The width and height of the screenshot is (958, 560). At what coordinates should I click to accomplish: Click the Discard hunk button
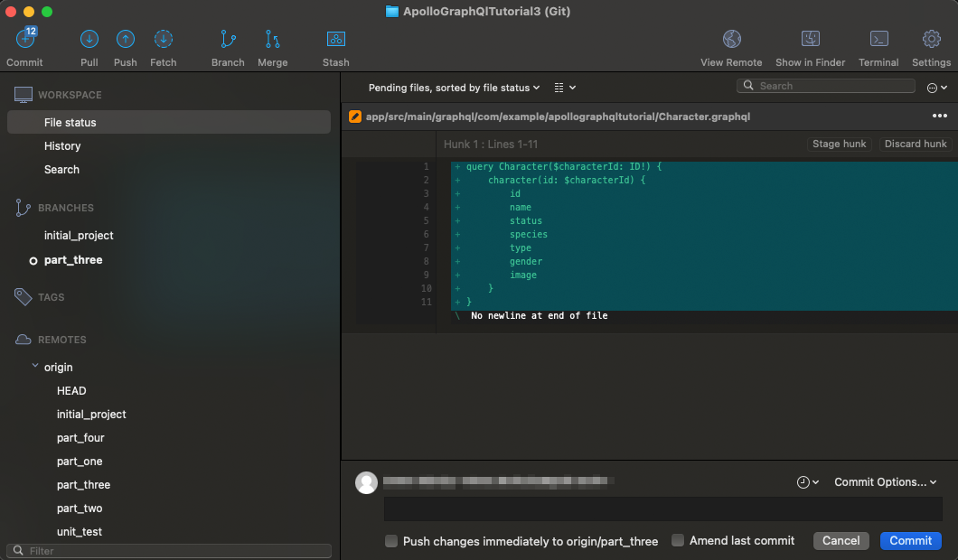(916, 145)
